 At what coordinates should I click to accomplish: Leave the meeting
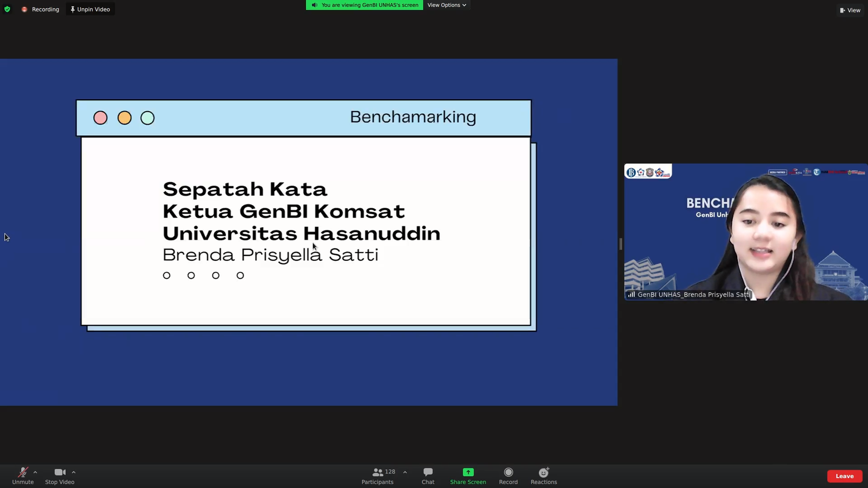coord(844,476)
